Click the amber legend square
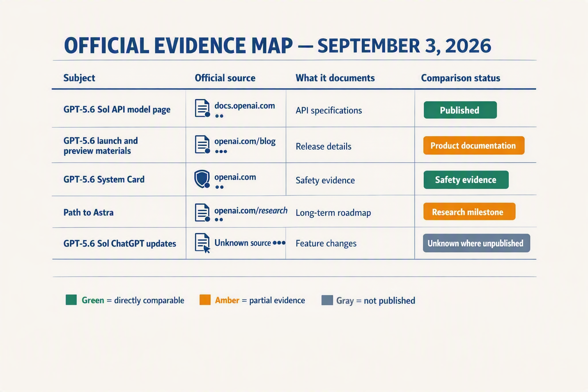The image size is (588, 392). pyautogui.click(x=205, y=300)
